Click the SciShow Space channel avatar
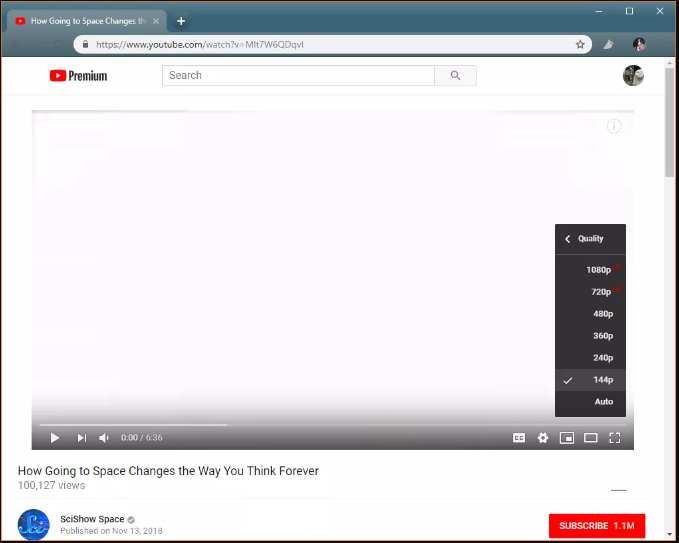 pos(33,524)
